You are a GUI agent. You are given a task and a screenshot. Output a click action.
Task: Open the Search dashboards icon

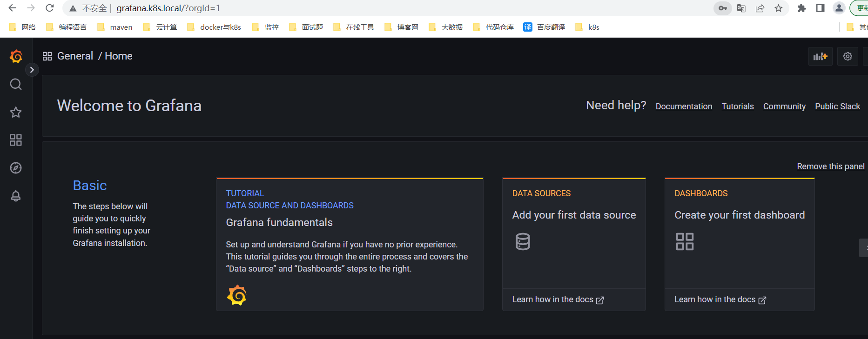click(x=16, y=84)
